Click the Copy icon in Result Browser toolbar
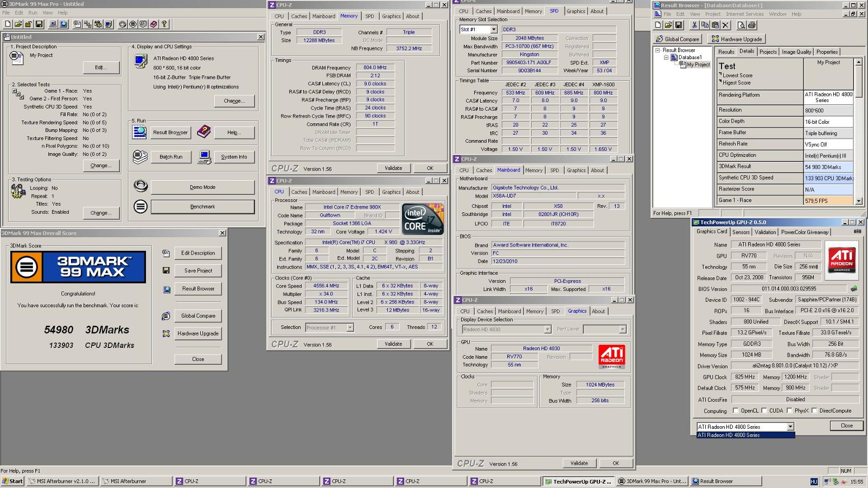The height and width of the screenshot is (488, 868). pyautogui.click(x=705, y=25)
